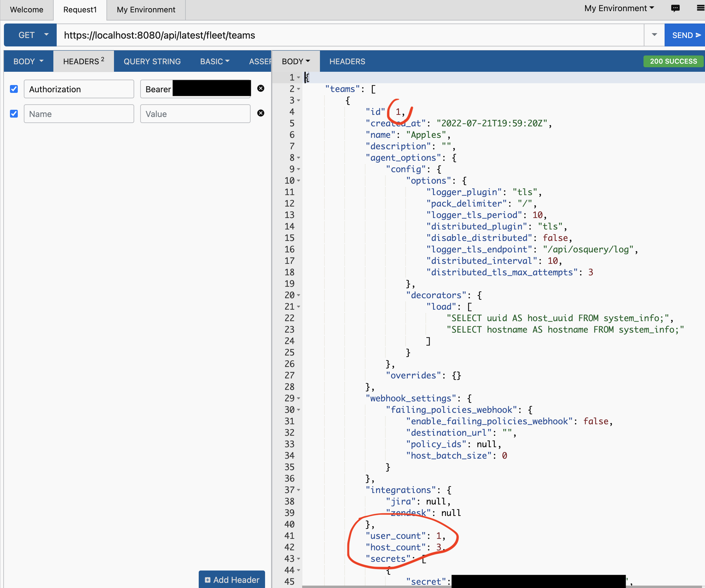Collapse the agent_options block at line 8
705x588 pixels.
coord(298,158)
